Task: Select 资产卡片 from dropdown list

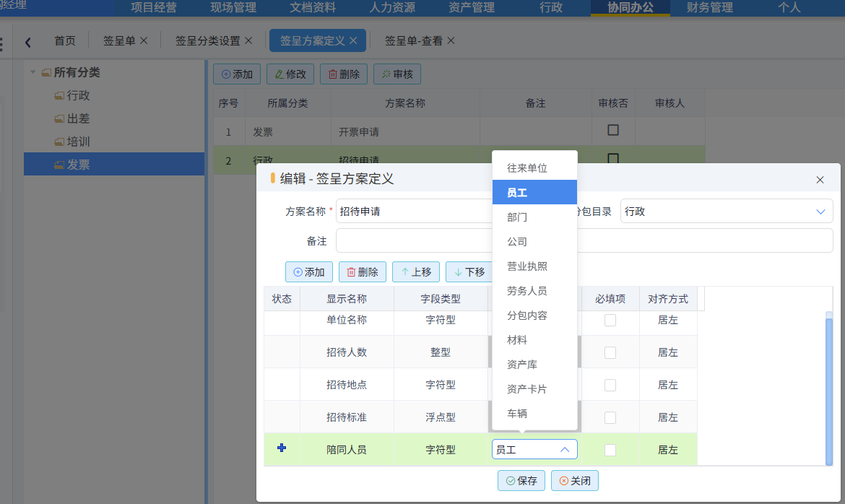Action: [534, 388]
